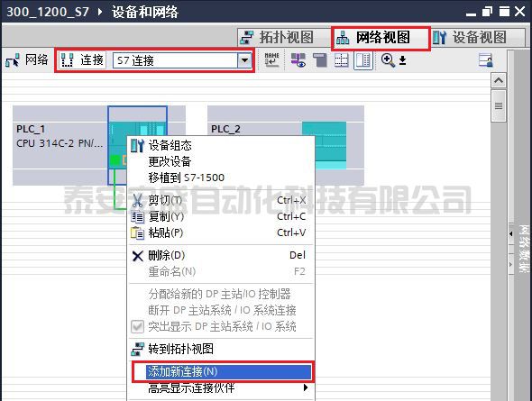Click the save window settings icon
Image resolution: width=532 pixels, height=401 pixels.
485,60
